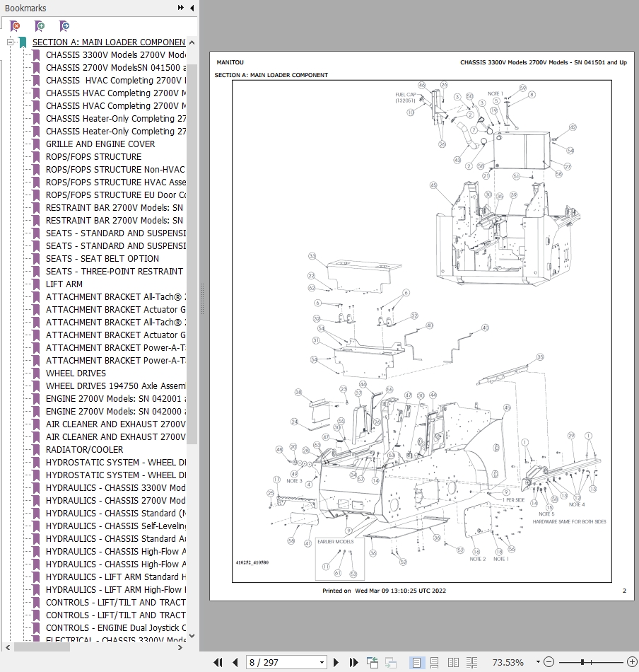The image size is (639, 672).
Task: Open the GRILLE AND ENGINE COVER bookmark
Action: tap(100, 144)
